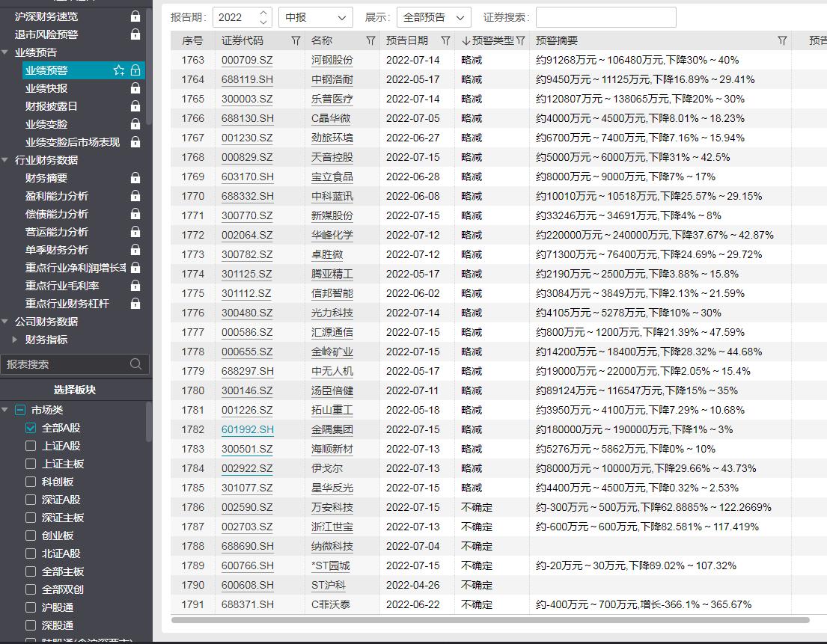Viewport: 827px width, 644px height.
Task: Tick the 深证A股 checkbox
Action: coord(31,500)
